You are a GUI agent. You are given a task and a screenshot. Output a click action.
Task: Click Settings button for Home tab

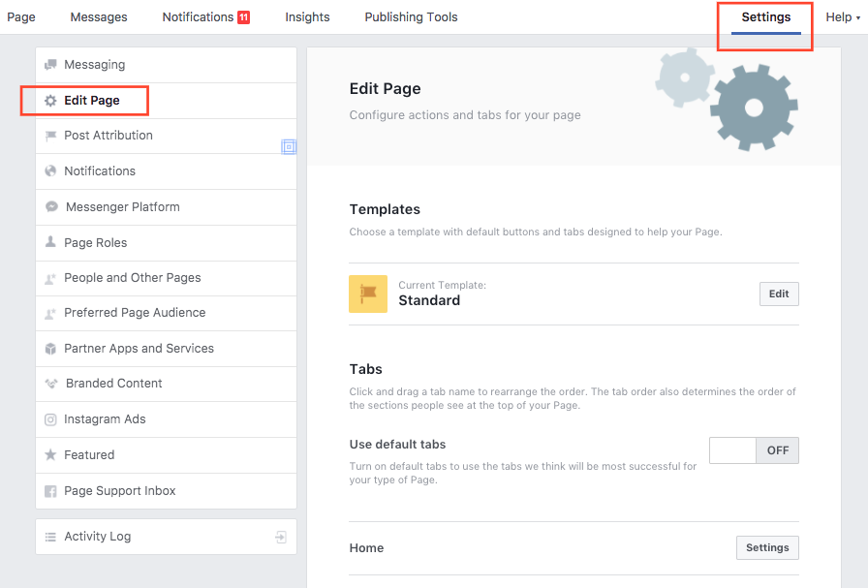[x=767, y=547]
